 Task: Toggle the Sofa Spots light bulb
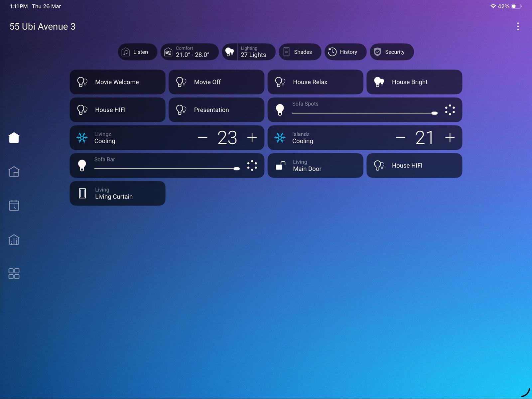coord(280,110)
